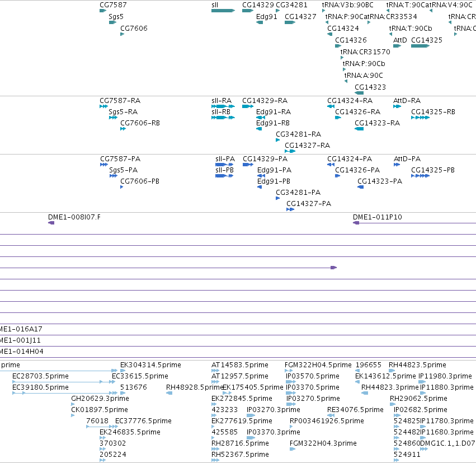Open the Edg91-PB protein label

(274, 181)
